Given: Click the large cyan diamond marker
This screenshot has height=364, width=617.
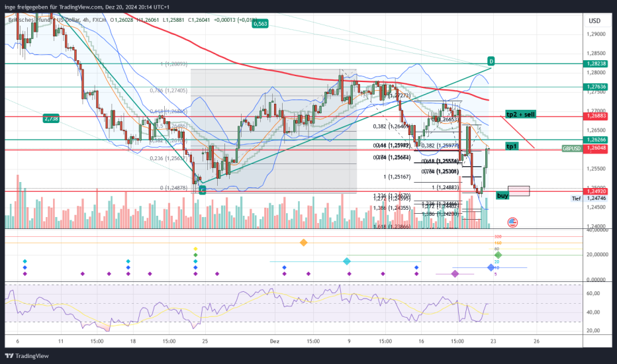Looking at the screenshot, I should [347, 261].
